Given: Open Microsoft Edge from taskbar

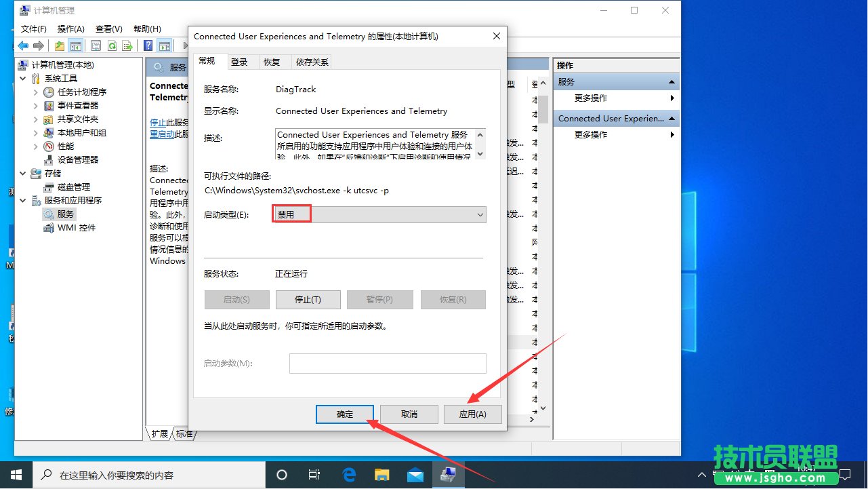Looking at the screenshot, I should 350,475.
